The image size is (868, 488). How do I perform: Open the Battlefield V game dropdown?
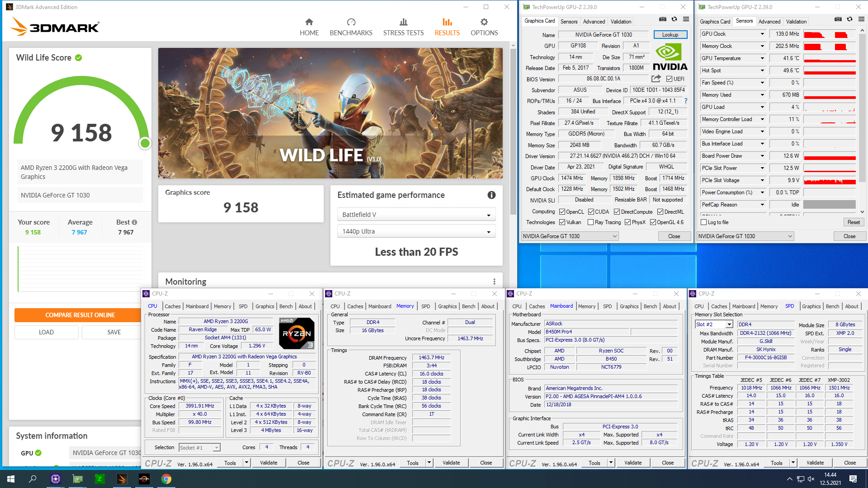pyautogui.click(x=416, y=215)
